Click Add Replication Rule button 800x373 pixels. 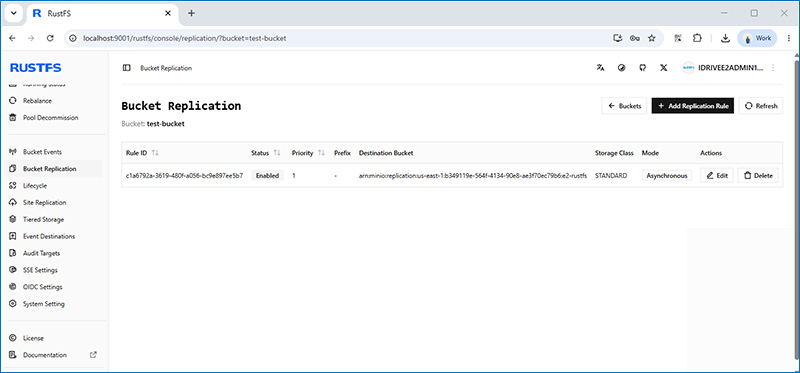[x=692, y=106]
